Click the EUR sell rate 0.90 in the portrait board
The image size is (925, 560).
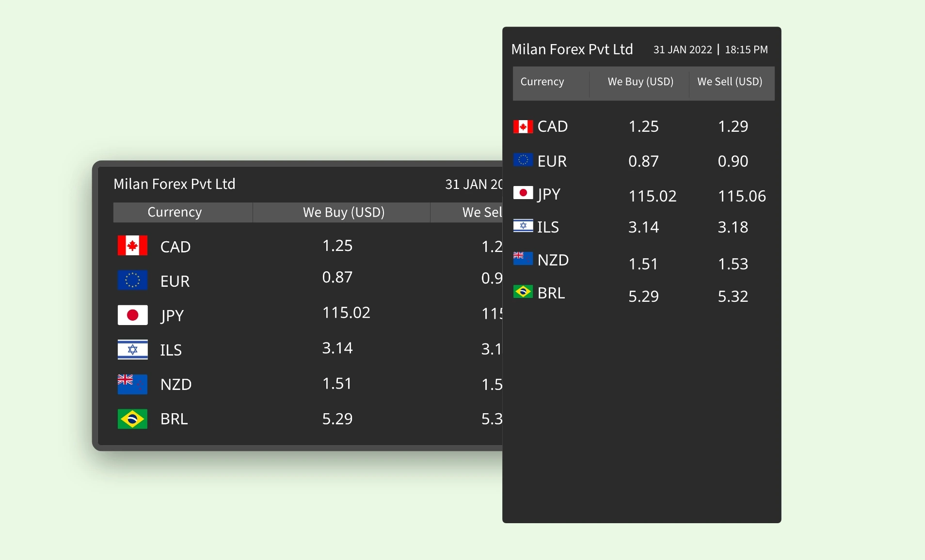pyautogui.click(x=733, y=161)
